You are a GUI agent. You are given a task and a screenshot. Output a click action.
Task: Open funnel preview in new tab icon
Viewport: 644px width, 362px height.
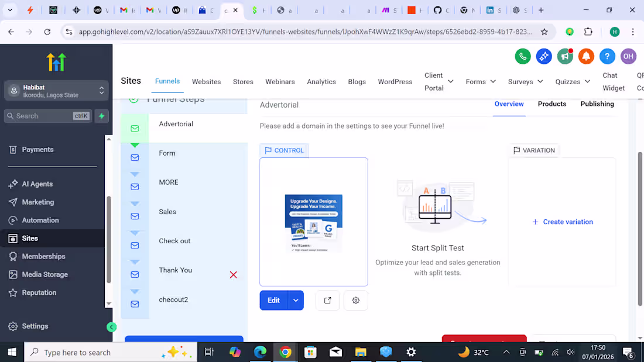(x=327, y=301)
